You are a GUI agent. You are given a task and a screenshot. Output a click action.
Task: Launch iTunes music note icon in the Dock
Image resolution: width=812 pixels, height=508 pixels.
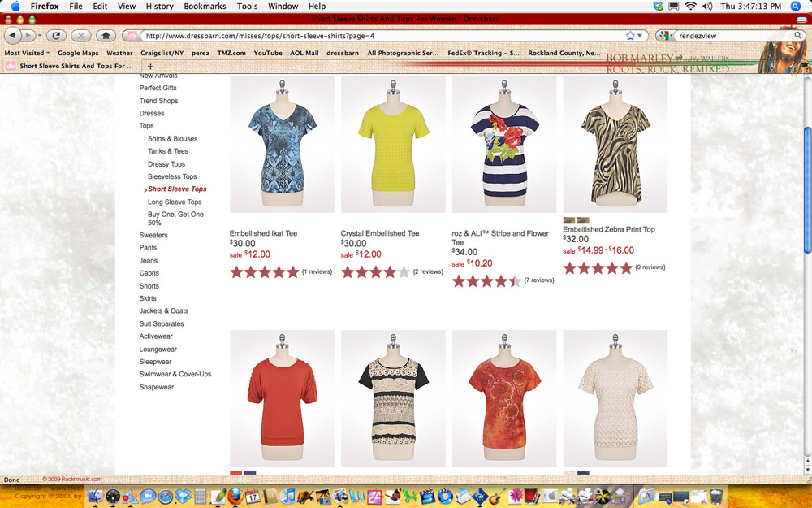[287, 497]
